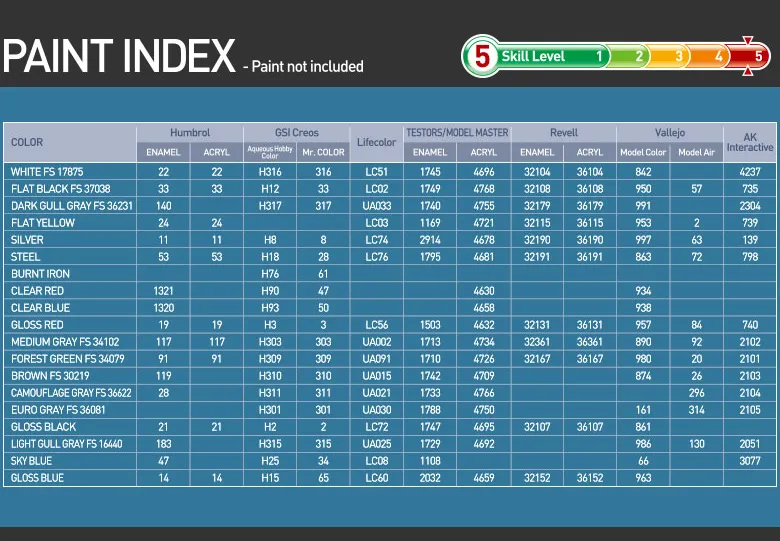This screenshot has height=541, width=780.
Task: Click the Humbrol brand header
Action: (190, 133)
